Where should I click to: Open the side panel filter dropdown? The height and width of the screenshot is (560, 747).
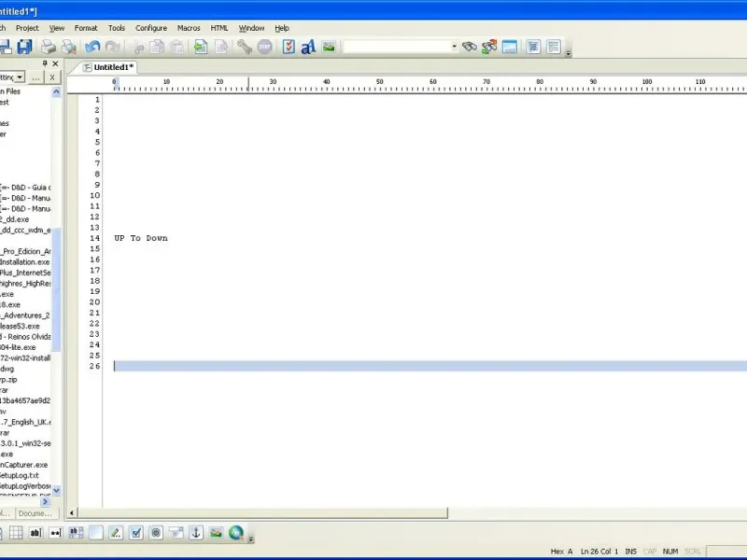click(20, 77)
